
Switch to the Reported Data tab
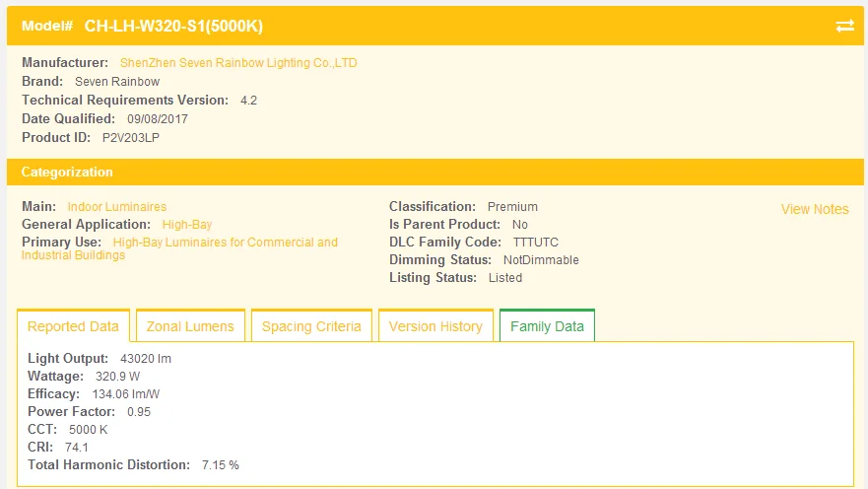[x=73, y=326]
